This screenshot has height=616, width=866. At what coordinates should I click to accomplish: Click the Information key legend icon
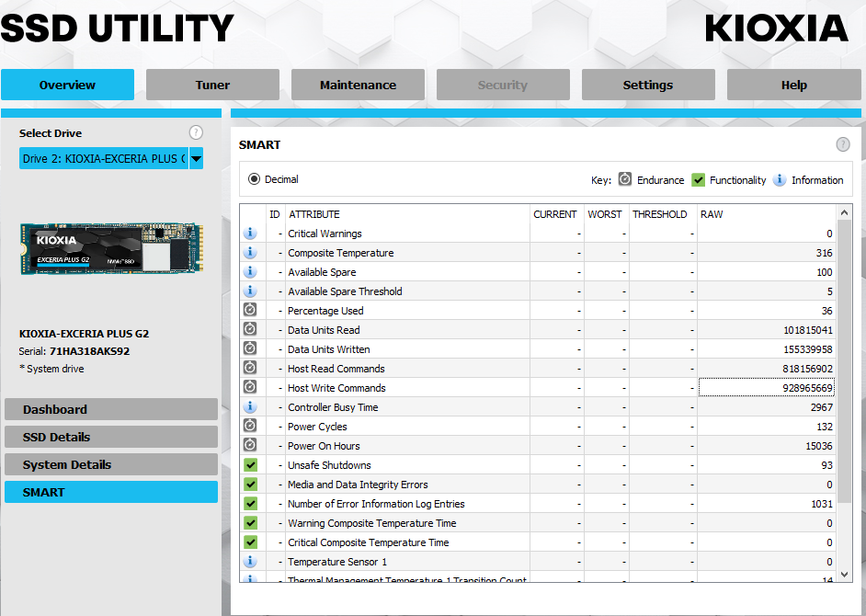(x=780, y=179)
